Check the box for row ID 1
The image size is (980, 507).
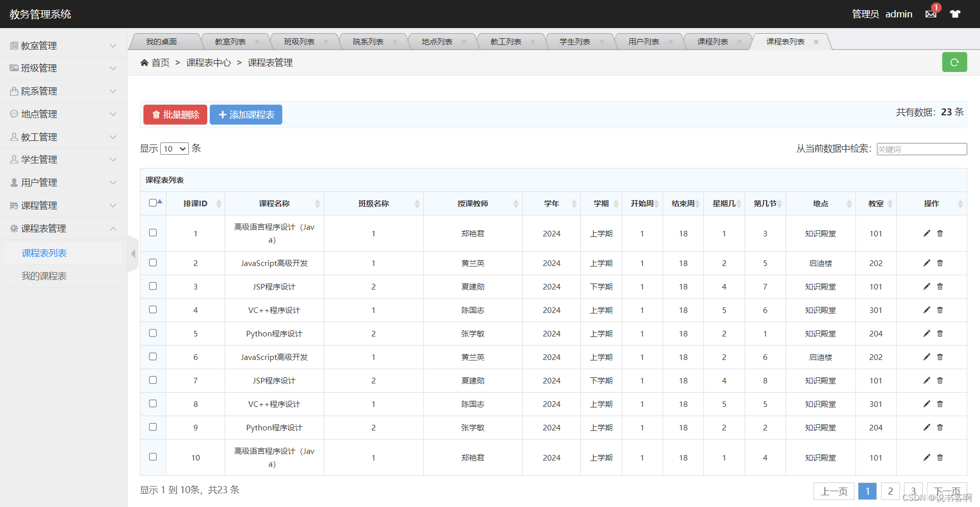tap(153, 232)
